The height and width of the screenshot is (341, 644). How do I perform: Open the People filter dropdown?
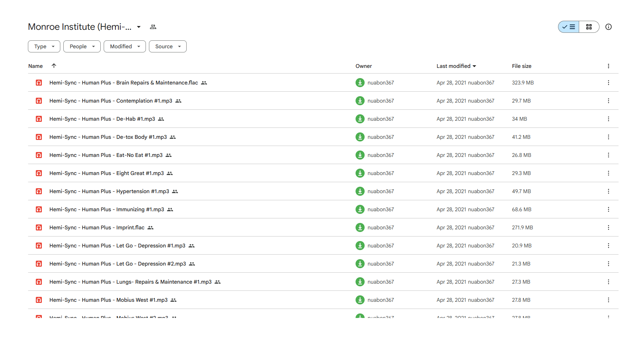pyautogui.click(x=82, y=46)
